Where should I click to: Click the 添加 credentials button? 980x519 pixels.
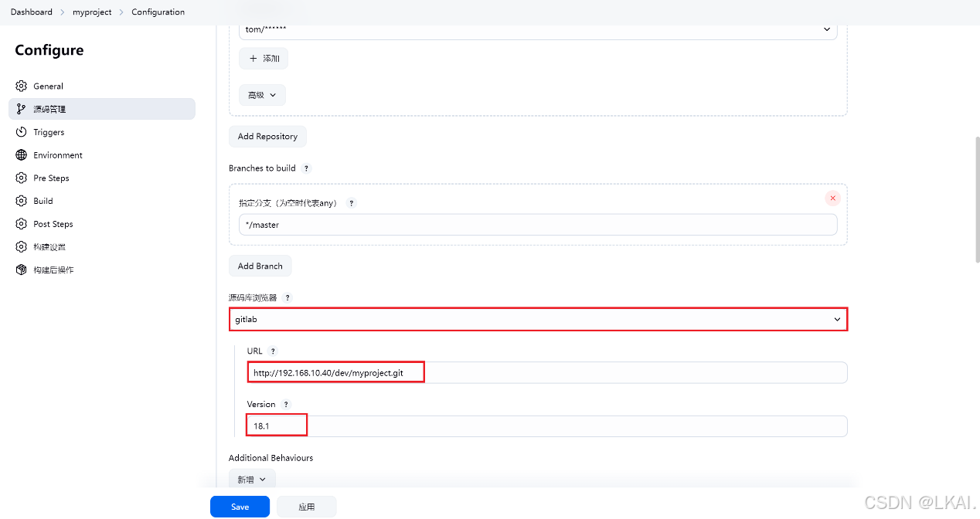pyautogui.click(x=264, y=59)
